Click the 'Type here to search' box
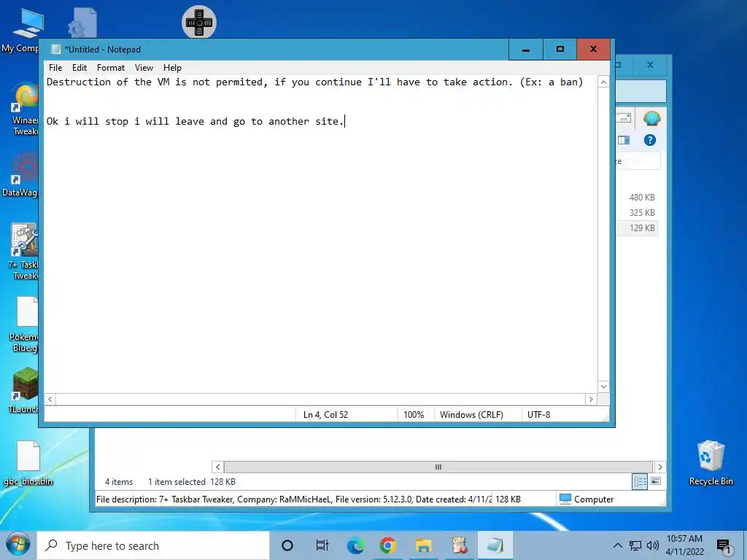Viewport: 747px width, 560px height. tap(153, 545)
